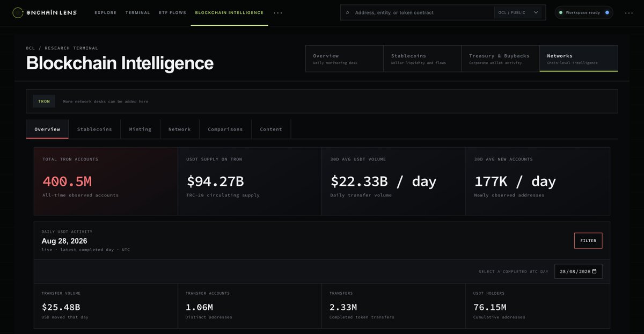
Task: Click 'SELECT A COMPLETED UTC DAY' label
Action: point(514,272)
